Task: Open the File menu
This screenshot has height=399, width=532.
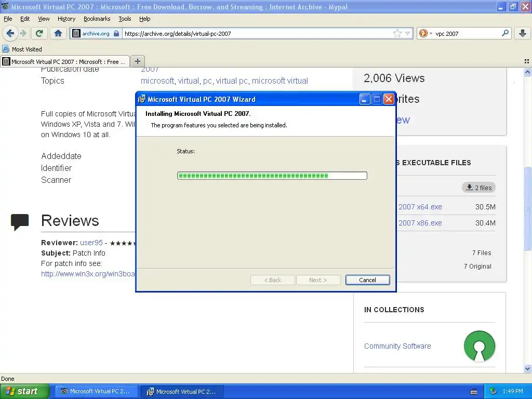Action: [x=8, y=19]
